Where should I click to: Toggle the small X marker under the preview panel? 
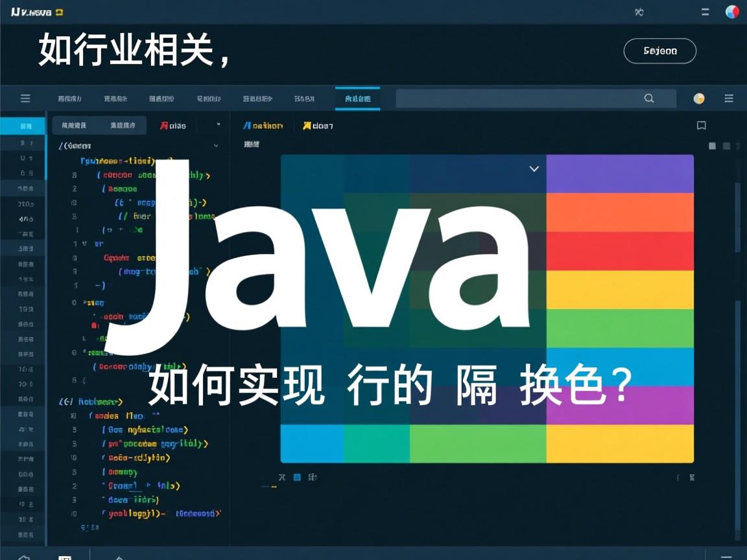pos(281,476)
